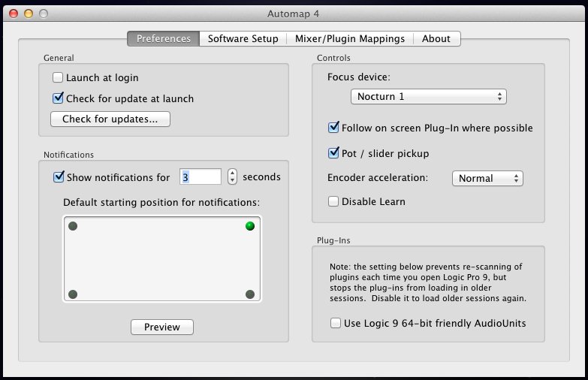The height and width of the screenshot is (380, 588).
Task: Click the Check for updates button
Action: point(110,119)
